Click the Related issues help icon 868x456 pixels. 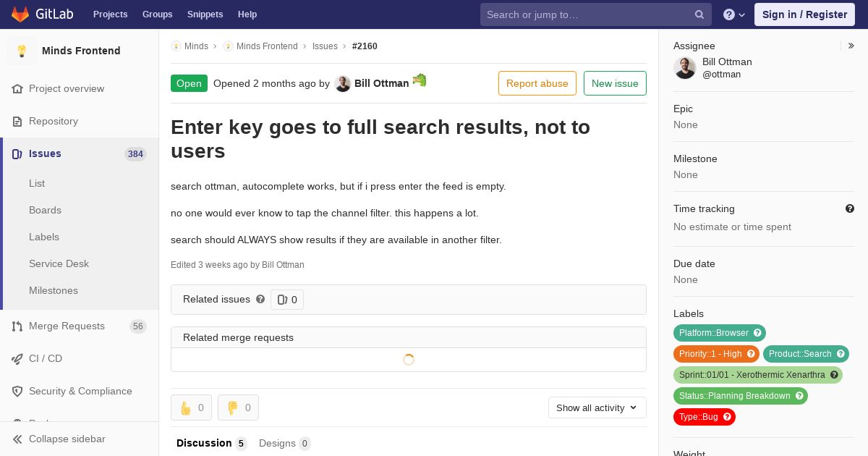pyautogui.click(x=260, y=299)
